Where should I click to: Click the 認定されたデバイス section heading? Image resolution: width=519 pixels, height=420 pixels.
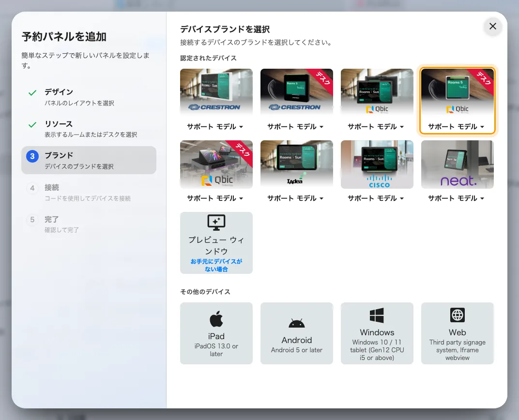click(208, 58)
